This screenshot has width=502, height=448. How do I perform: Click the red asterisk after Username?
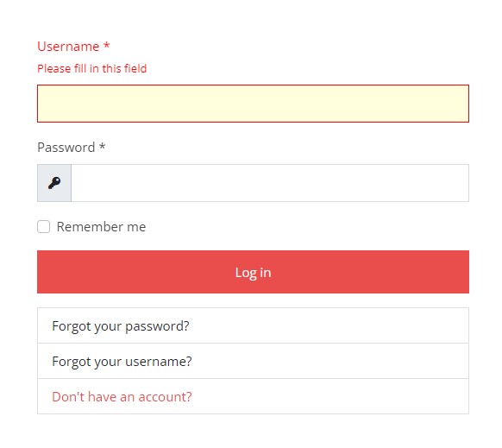click(x=107, y=45)
